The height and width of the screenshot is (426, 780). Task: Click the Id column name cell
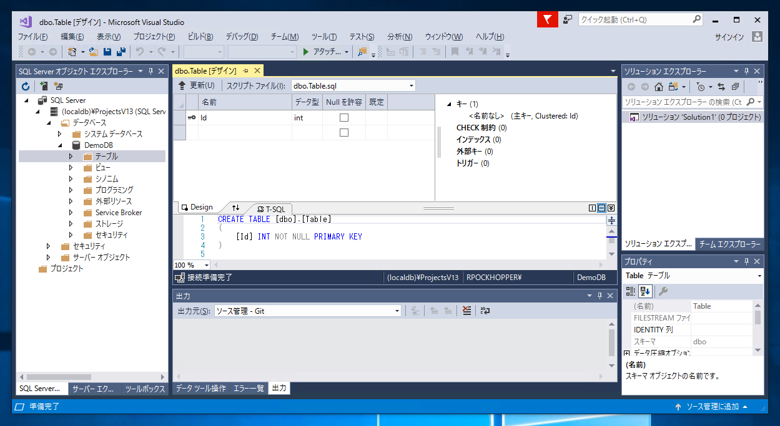click(245, 118)
